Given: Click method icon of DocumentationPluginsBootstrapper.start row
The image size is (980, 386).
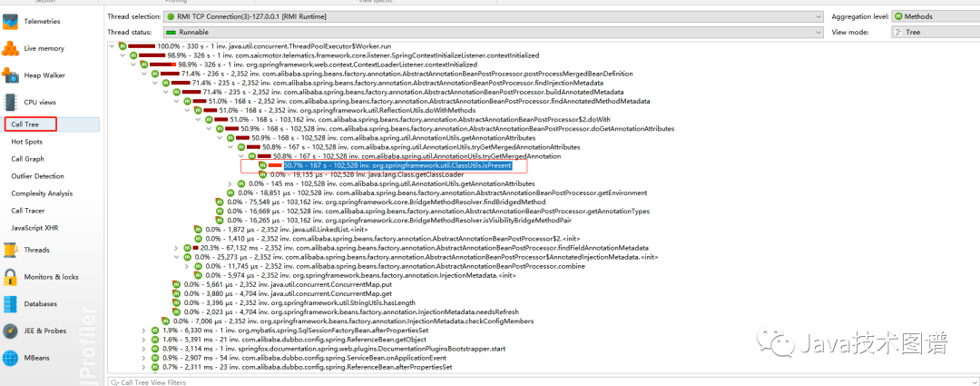Looking at the screenshot, I should (x=154, y=348).
